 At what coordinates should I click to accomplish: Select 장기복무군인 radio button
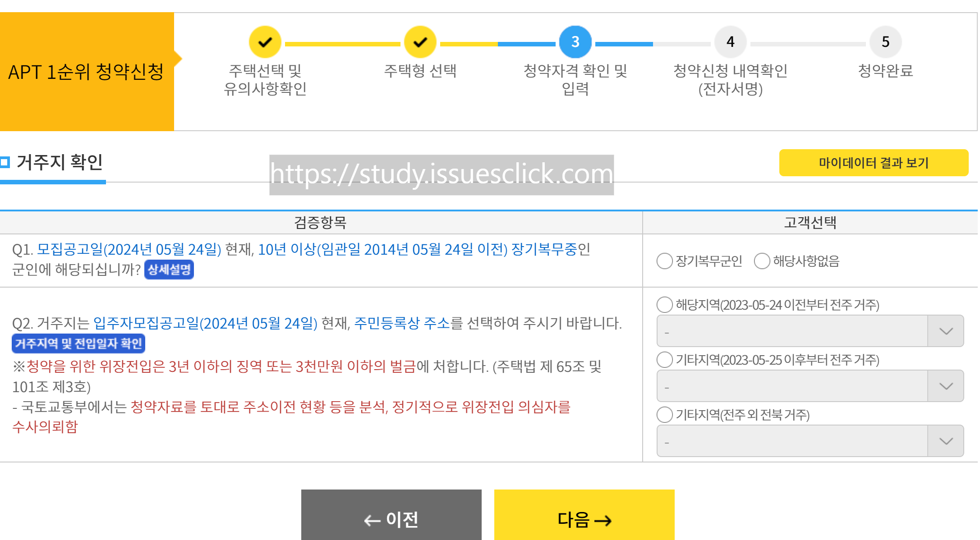click(x=665, y=261)
